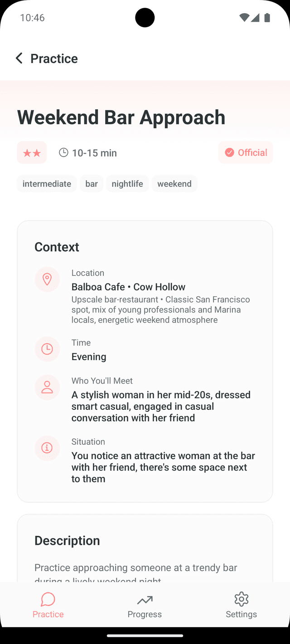The height and width of the screenshot is (644, 290).
Task: Tap the clock icon beside 10-15 min
Action: pos(64,153)
